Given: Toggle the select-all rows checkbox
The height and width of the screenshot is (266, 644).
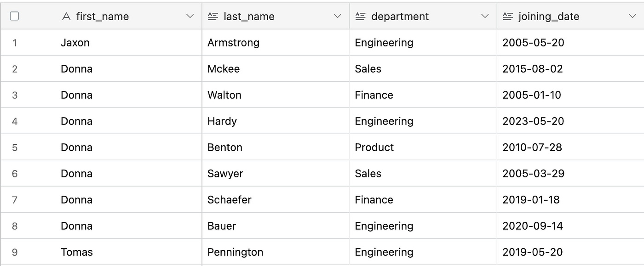Looking at the screenshot, I should (x=14, y=16).
